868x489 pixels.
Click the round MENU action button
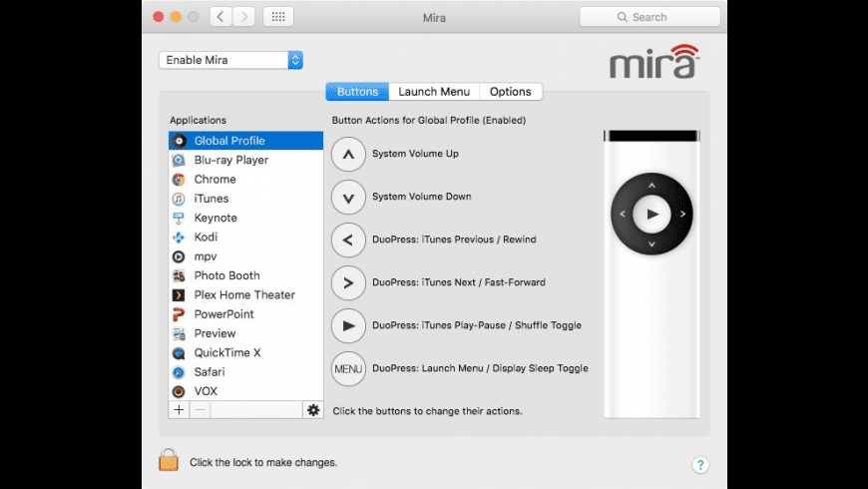click(x=348, y=369)
